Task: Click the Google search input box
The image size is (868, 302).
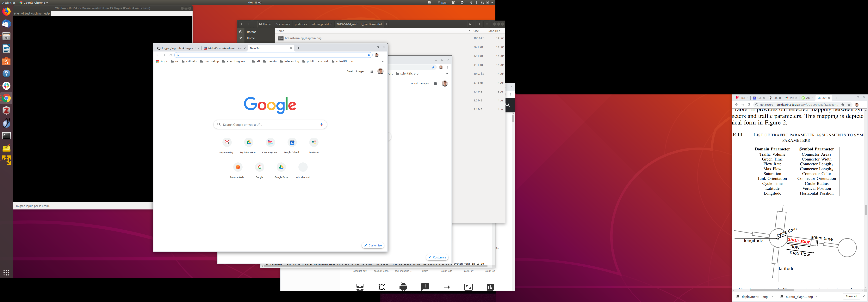Action: click(270, 124)
